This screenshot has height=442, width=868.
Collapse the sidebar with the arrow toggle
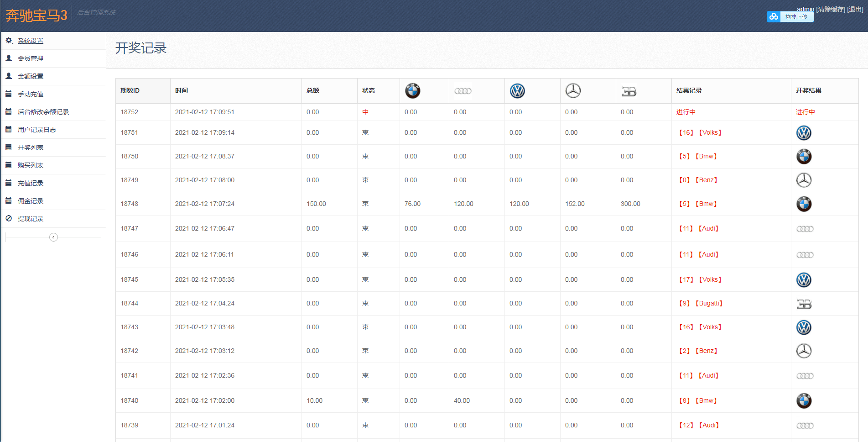pos(53,237)
